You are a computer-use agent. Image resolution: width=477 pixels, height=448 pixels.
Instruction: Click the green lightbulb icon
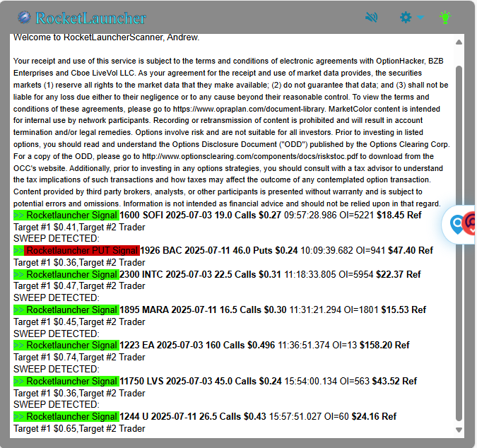pyautogui.click(x=445, y=18)
